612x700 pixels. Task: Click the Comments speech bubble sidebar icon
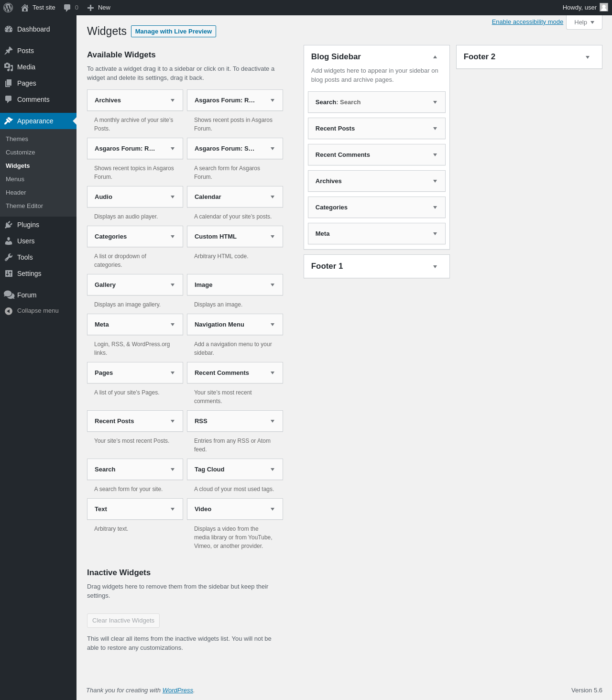coord(9,99)
